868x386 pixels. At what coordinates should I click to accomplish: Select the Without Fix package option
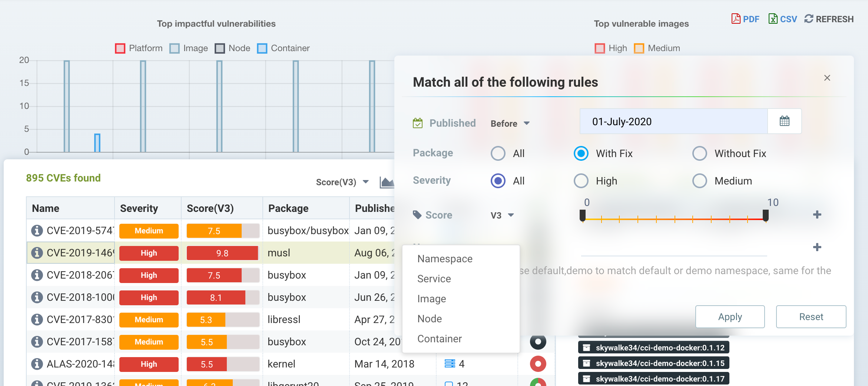[x=700, y=153]
